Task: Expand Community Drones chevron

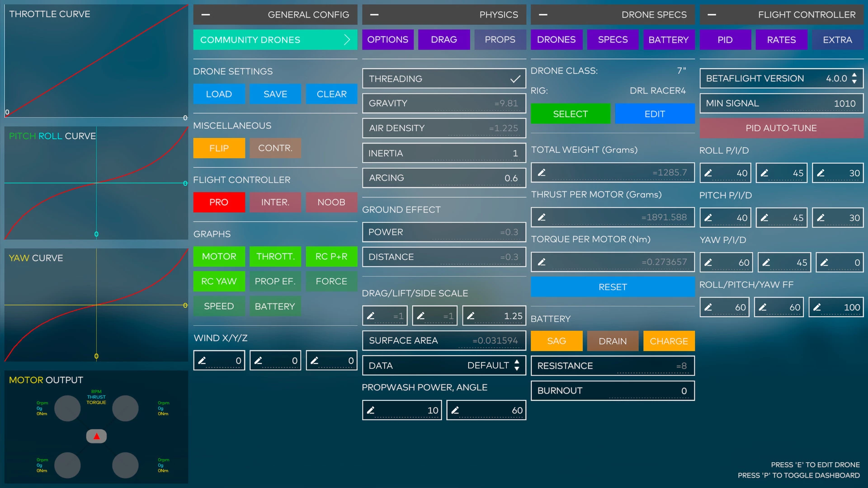Action: (x=347, y=40)
